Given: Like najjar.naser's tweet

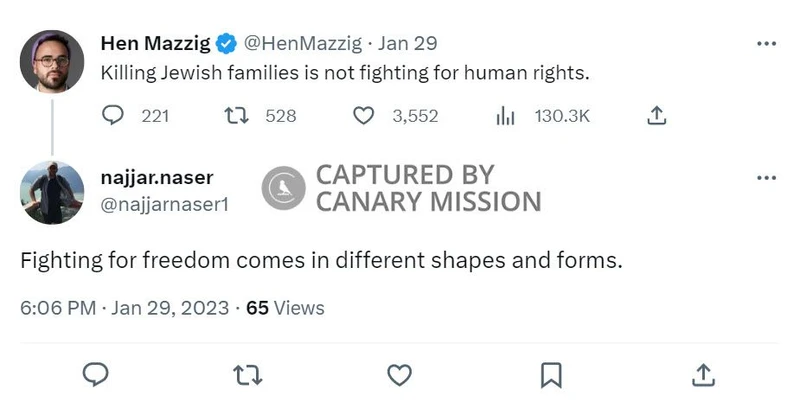Looking at the screenshot, I should pyautogui.click(x=399, y=374).
